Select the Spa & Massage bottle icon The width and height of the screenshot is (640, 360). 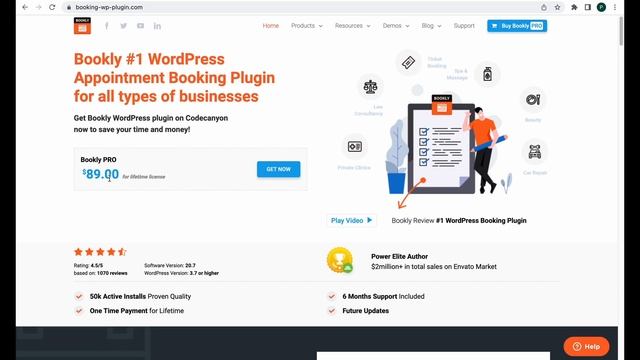[487, 74]
